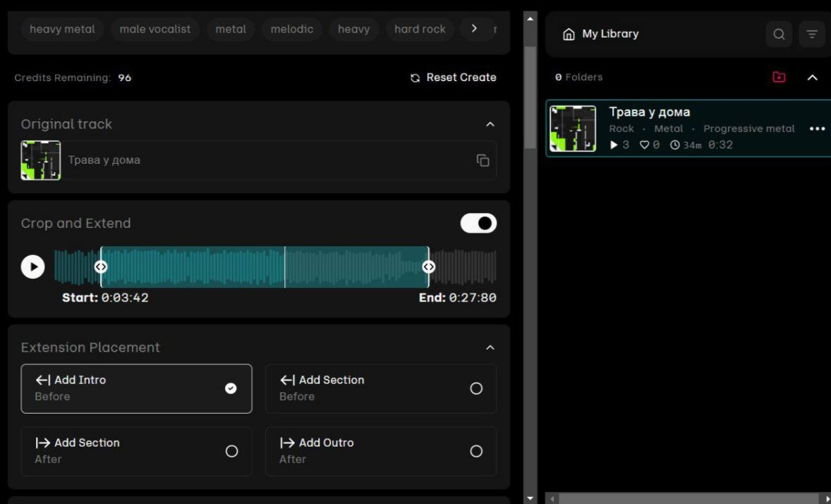Click the My Library home icon
This screenshot has width=831, height=504.
(x=569, y=35)
